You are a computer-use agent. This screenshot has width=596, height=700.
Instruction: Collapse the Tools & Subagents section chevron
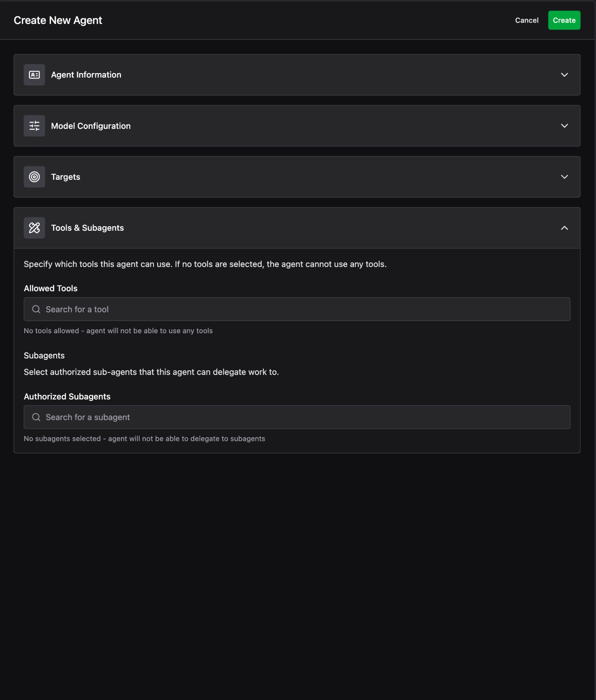(564, 228)
